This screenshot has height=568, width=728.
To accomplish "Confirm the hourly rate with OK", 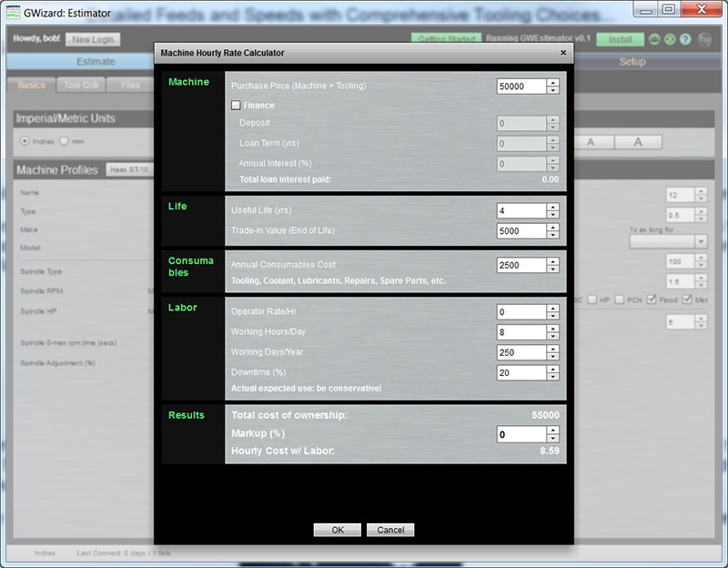I will (337, 530).
